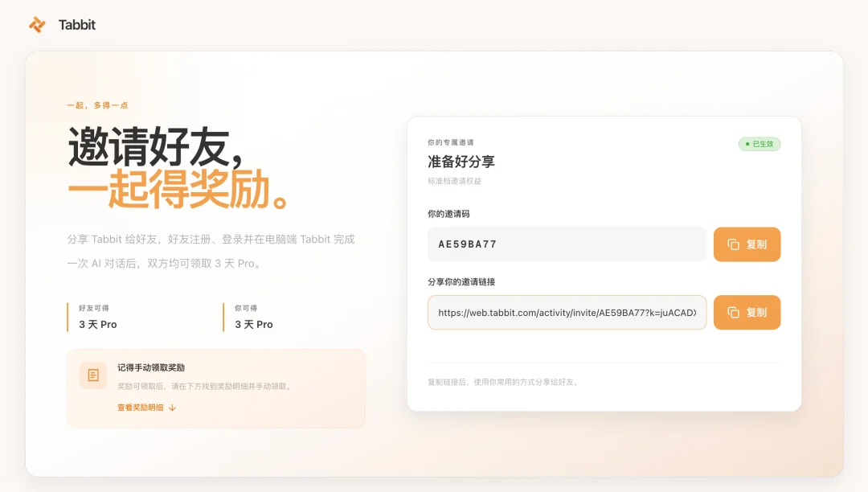868x492 pixels.
Task: Click the Tabbit logo icon
Action: (x=37, y=24)
